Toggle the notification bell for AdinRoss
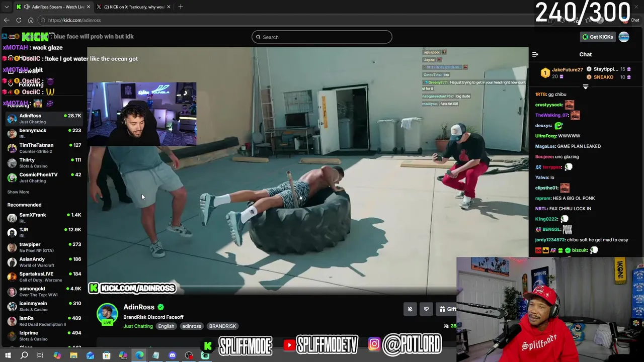Screen dimensions: 644x362 point(410,309)
